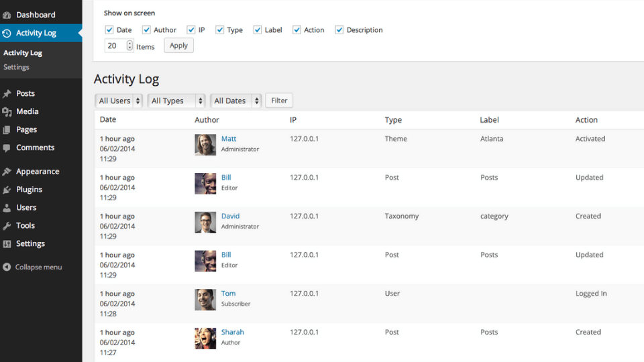The image size is (644, 362).
Task: Expand the All Dates dropdown
Action: (x=235, y=101)
